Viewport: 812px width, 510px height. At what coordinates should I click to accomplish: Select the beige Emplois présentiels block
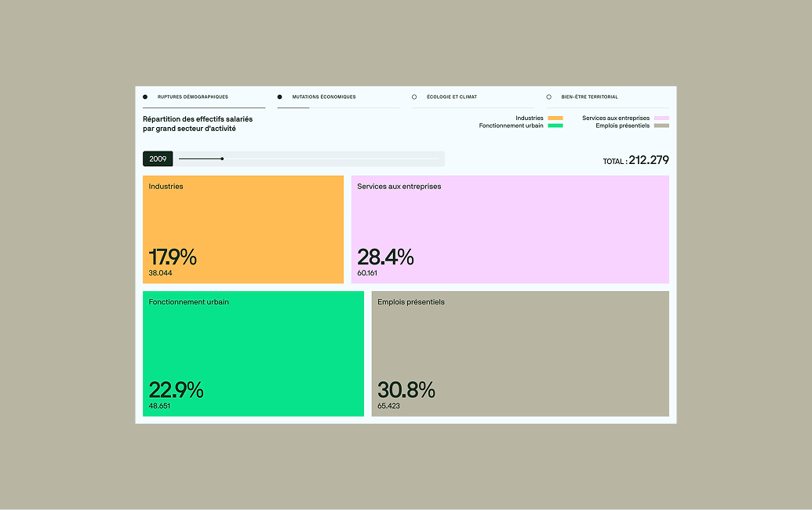click(520, 354)
